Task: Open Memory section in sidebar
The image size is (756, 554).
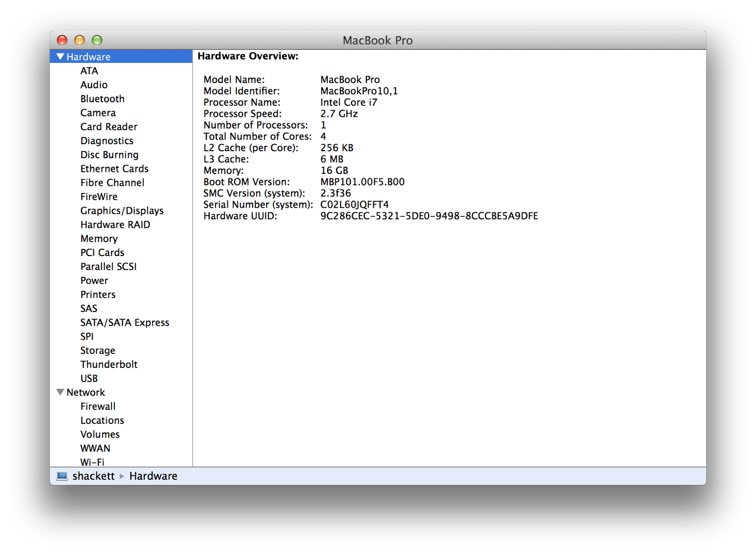Action: [99, 239]
